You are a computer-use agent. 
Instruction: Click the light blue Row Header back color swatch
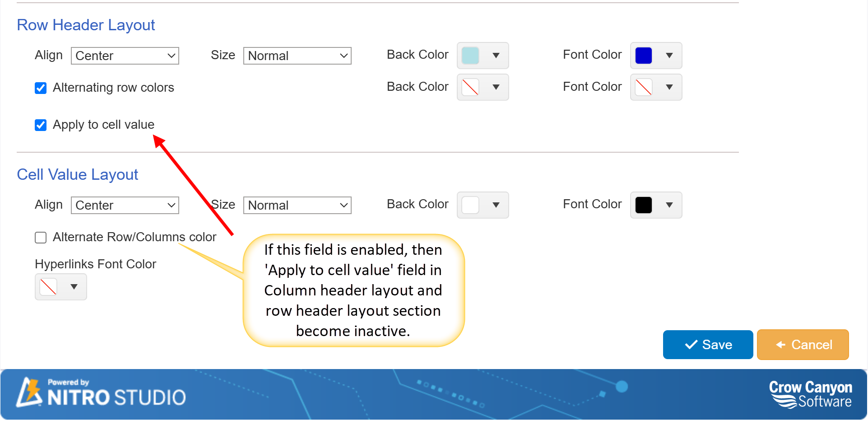[470, 56]
